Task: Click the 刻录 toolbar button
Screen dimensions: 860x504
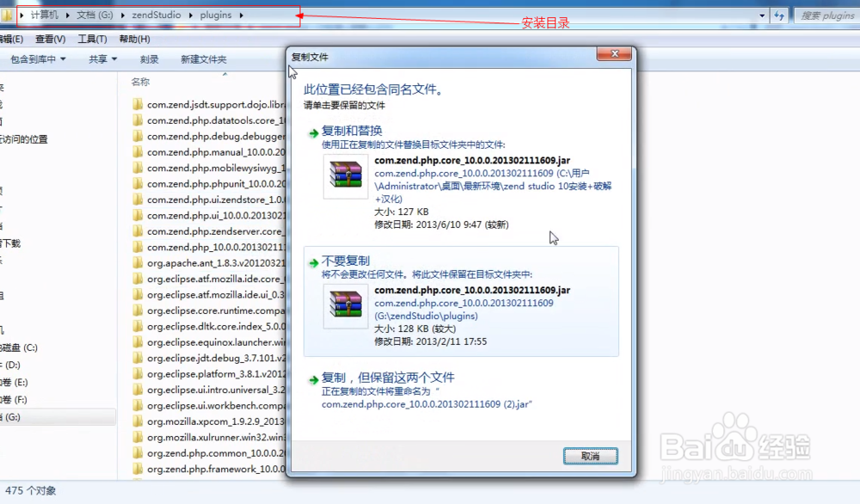Action: 149,59
